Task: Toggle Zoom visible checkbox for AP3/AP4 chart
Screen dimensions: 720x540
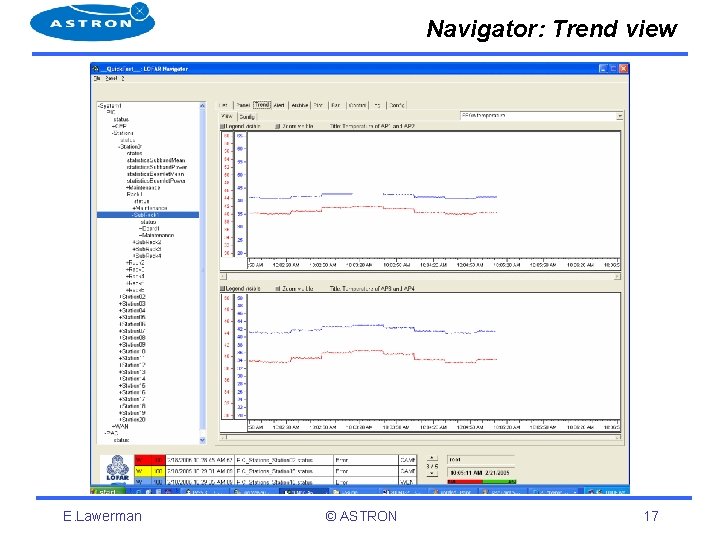Action: [x=277, y=289]
